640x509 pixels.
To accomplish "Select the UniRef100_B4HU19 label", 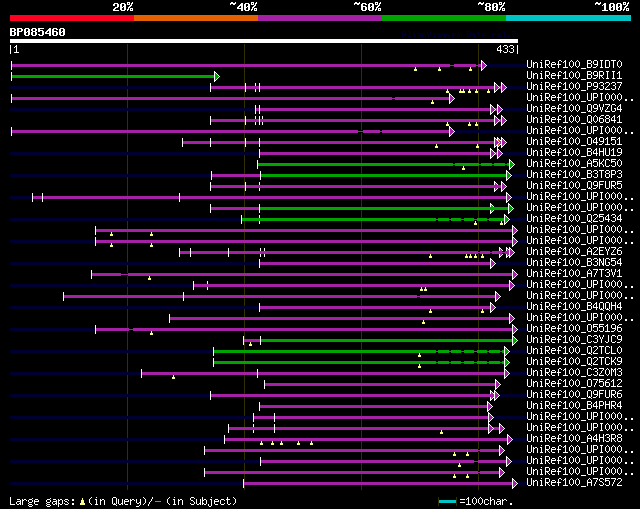I will (574, 152).
